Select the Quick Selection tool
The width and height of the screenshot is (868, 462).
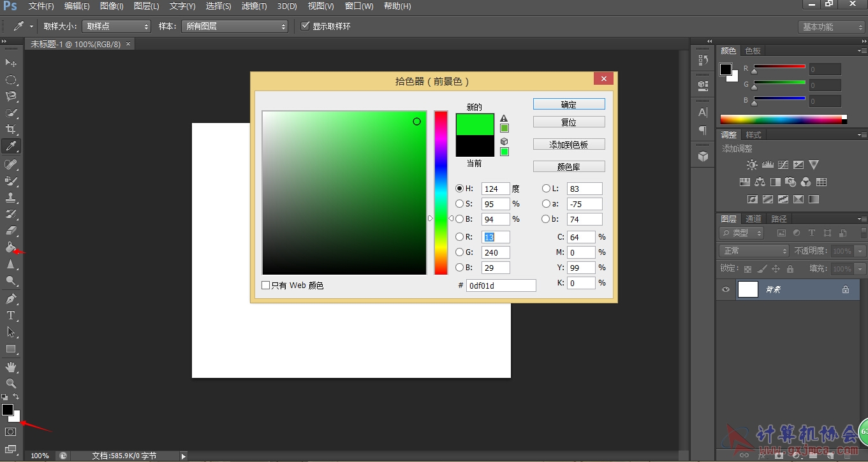[11, 113]
